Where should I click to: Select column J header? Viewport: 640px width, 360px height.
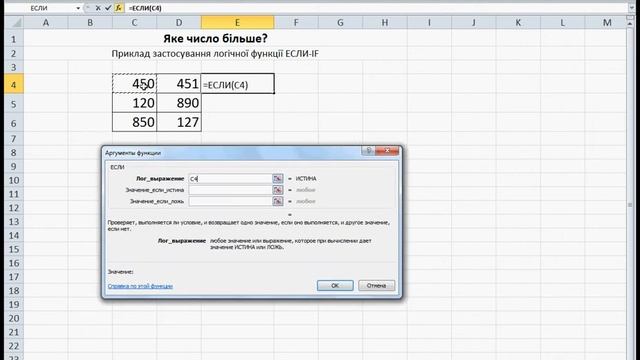473,22
